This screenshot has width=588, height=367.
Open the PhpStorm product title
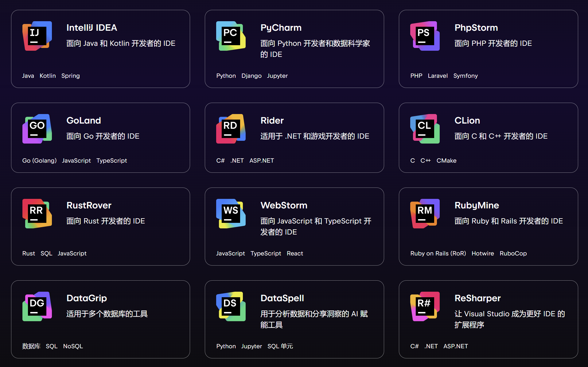tap(476, 28)
